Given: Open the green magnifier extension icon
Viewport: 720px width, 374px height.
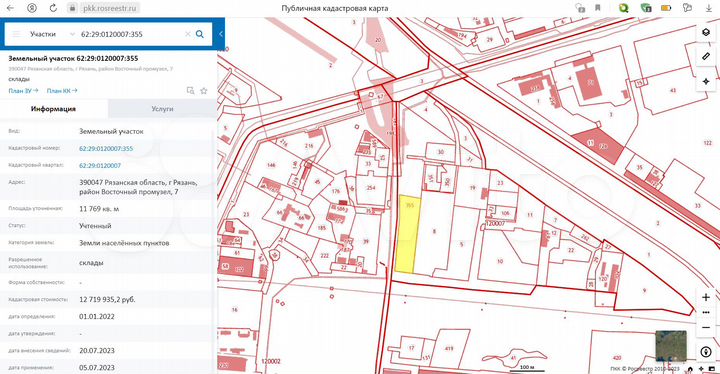Looking at the screenshot, I should pos(623,8).
